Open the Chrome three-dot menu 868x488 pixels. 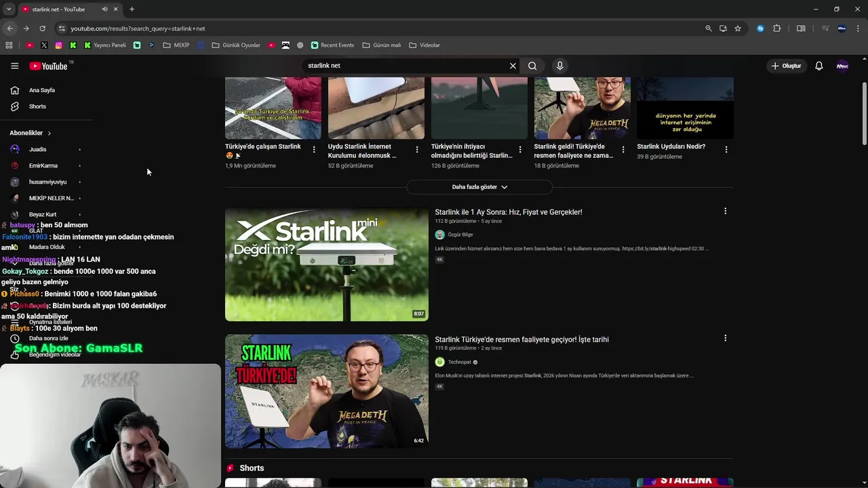[859, 28]
